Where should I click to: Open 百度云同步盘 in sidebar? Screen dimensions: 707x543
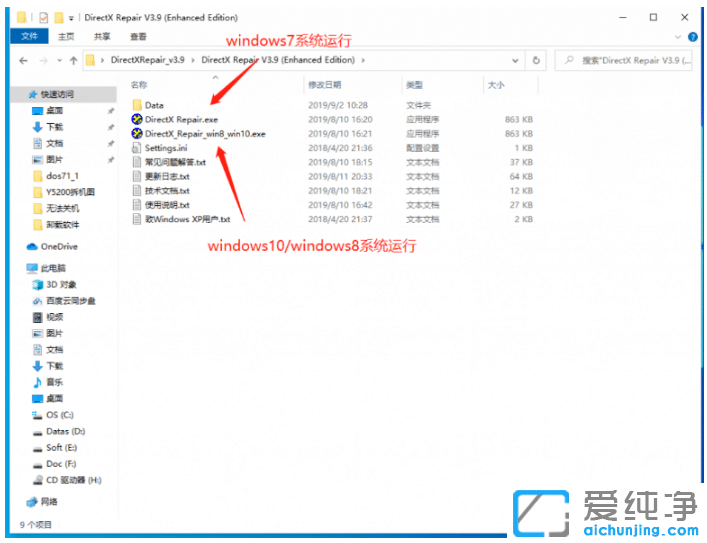(70, 301)
